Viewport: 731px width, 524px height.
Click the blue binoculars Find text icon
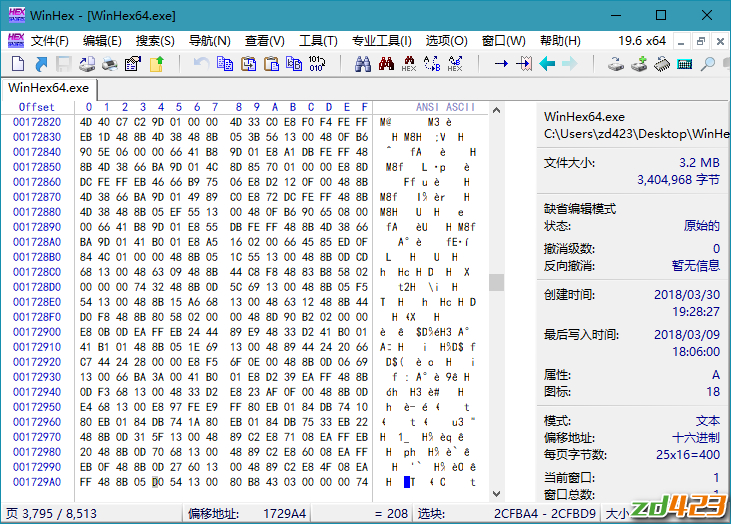(x=363, y=63)
